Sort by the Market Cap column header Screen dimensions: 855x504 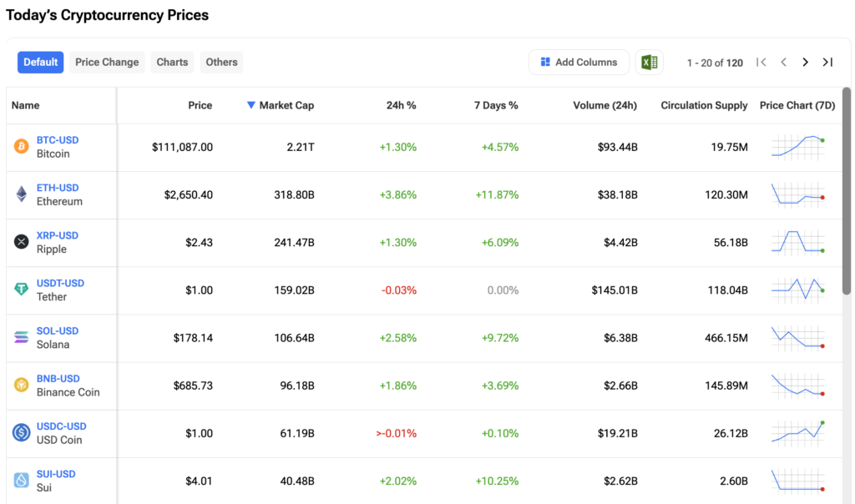286,105
